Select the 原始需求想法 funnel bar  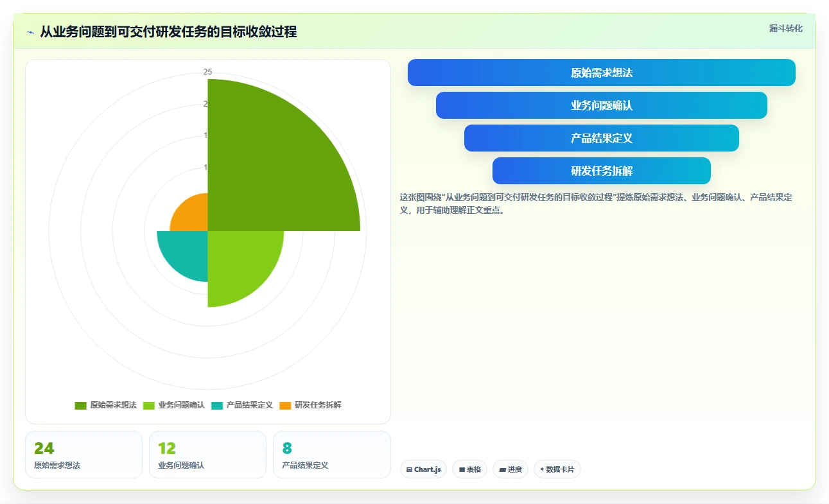[x=602, y=73]
